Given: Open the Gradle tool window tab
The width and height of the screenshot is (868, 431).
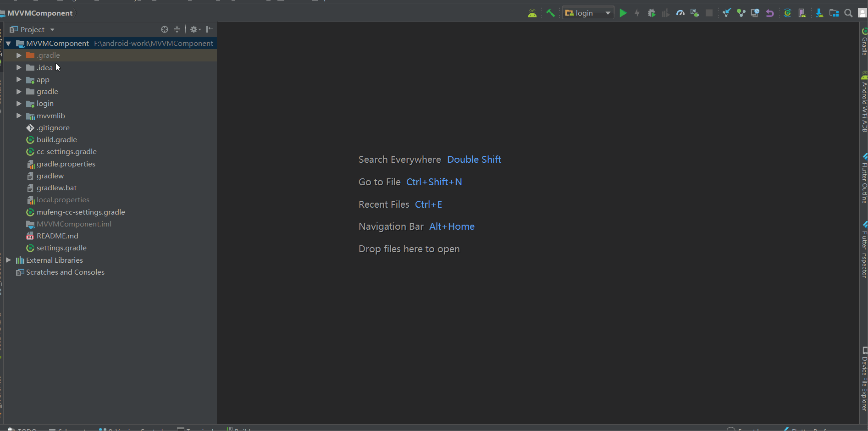Looking at the screenshot, I should pyautogui.click(x=864, y=42).
